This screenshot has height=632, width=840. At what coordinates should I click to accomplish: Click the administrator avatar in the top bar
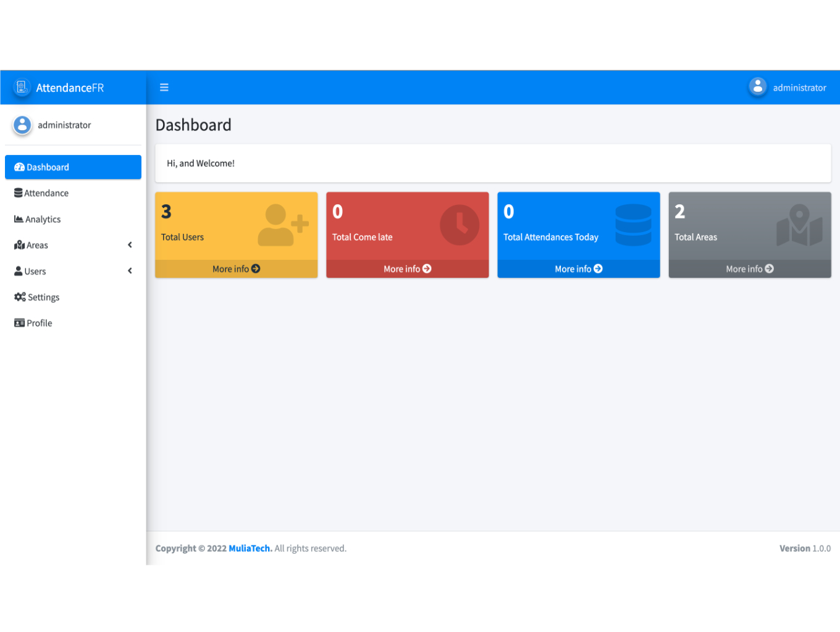pos(757,87)
